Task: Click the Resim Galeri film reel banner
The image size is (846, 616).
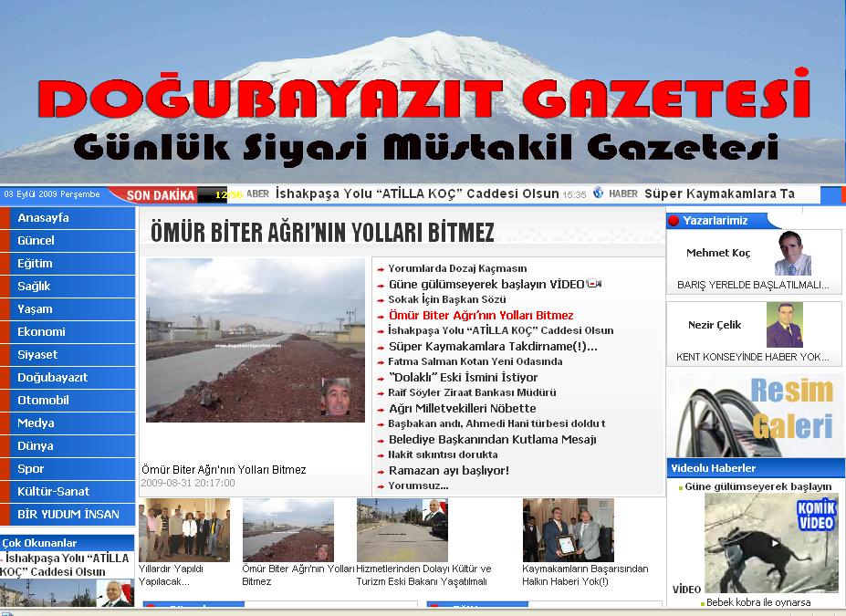Action: point(754,412)
